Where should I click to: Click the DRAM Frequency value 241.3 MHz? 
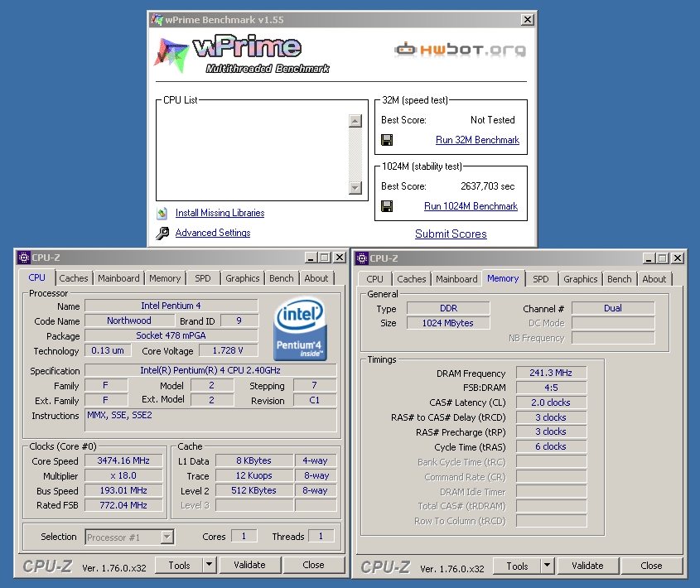pos(551,373)
